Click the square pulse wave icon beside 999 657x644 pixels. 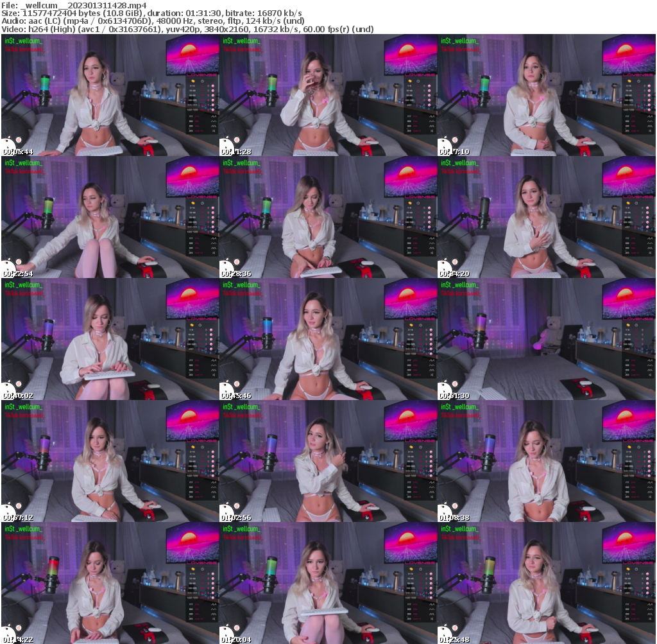coord(214,126)
